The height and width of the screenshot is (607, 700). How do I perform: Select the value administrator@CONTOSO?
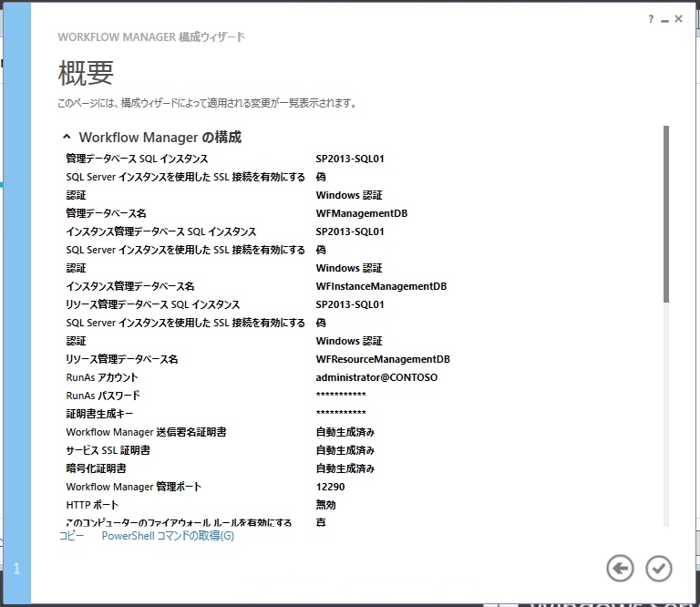[376, 377]
